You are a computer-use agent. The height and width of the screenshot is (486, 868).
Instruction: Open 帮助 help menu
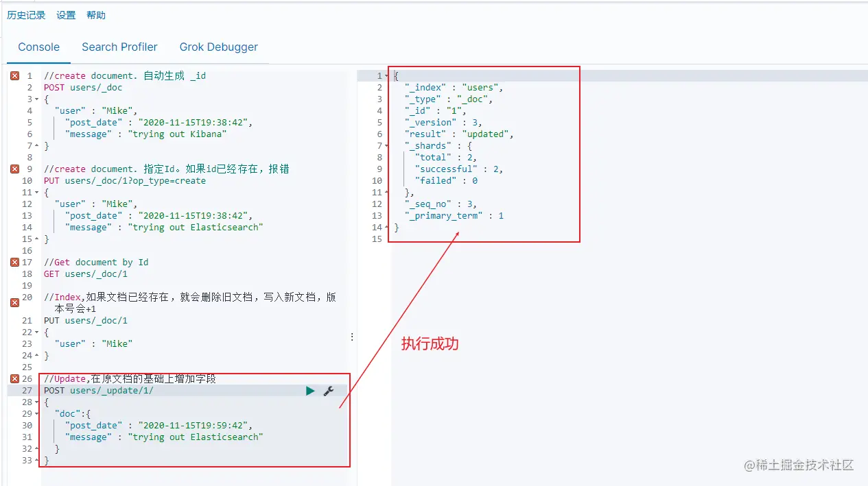[96, 15]
